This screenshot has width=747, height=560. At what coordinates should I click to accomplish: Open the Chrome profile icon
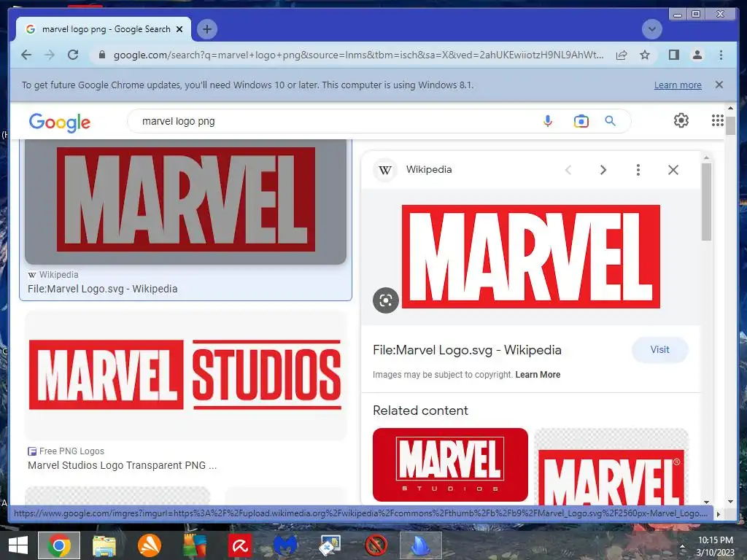(x=697, y=55)
